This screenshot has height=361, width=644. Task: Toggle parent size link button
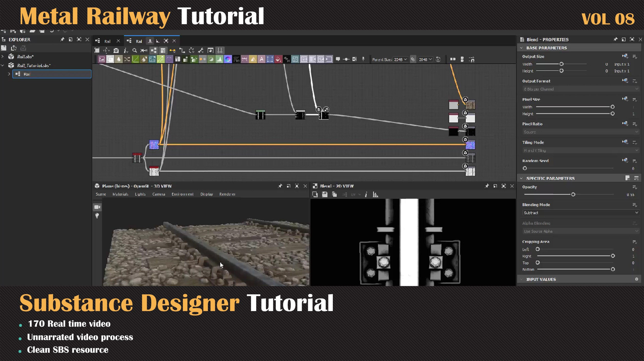(413, 59)
